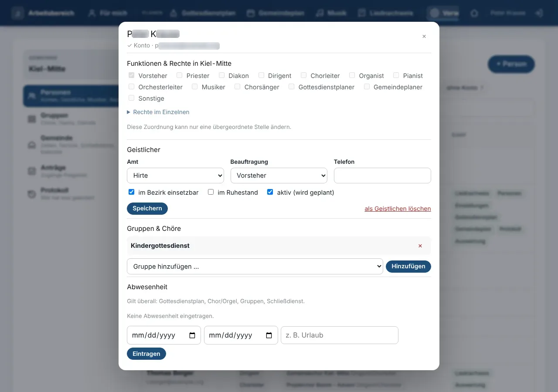This screenshot has height=392, width=558.
Task: Select the Sonstige checkbox
Action: click(x=131, y=98)
